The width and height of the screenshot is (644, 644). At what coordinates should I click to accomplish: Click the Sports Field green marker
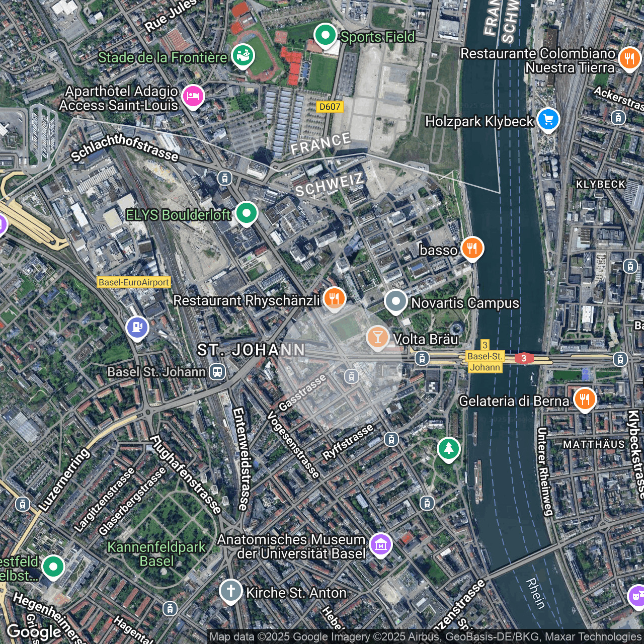pyautogui.click(x=326, y=36)
